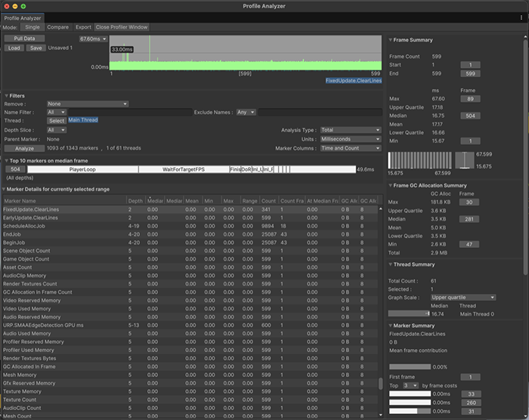Click the Export menu item
The image size is (529, 420).
pos(83,27)
